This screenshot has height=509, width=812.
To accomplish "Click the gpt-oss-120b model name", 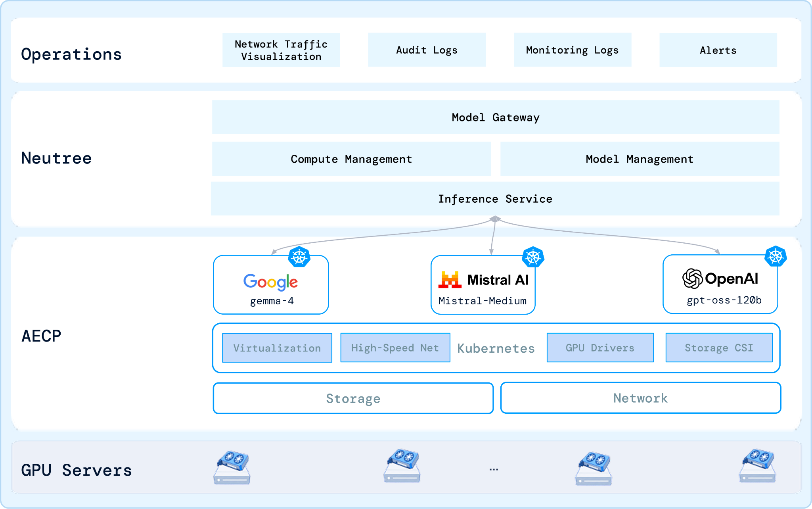I will pos(724,300).
